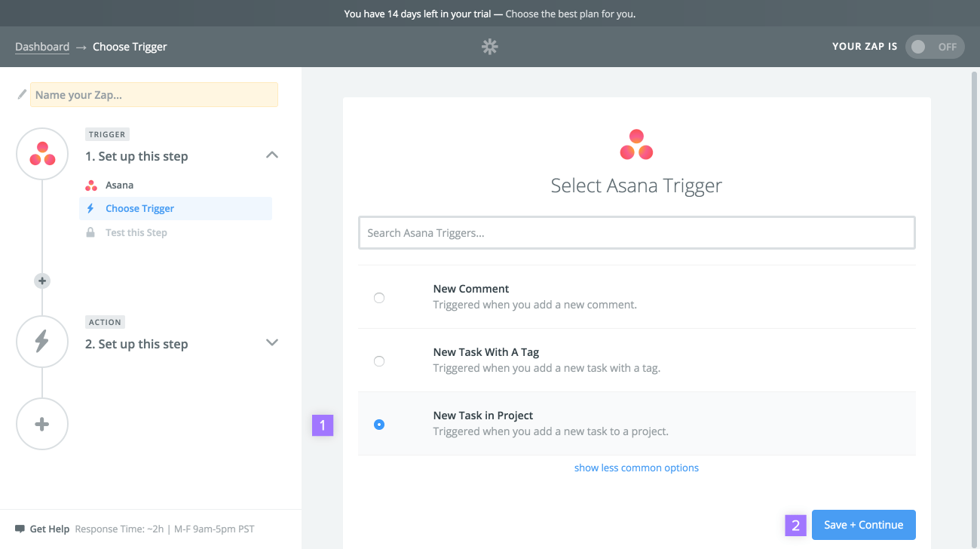Viewport: 980px width, 549px height.
Task: Expand step 2 action chevron
Action: point(272,342)
